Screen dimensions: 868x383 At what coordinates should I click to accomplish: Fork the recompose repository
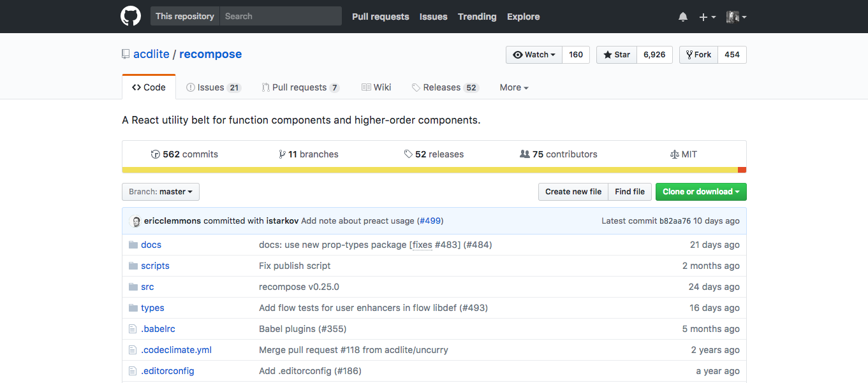click(x=698, y=55)
